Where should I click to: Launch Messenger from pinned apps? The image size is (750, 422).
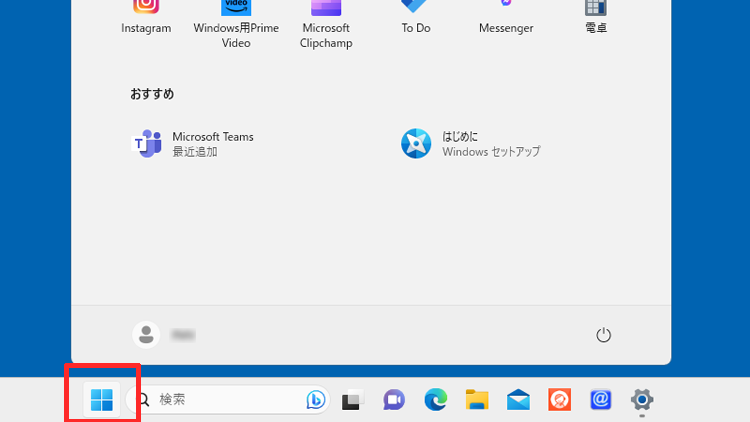coord(506,17)
